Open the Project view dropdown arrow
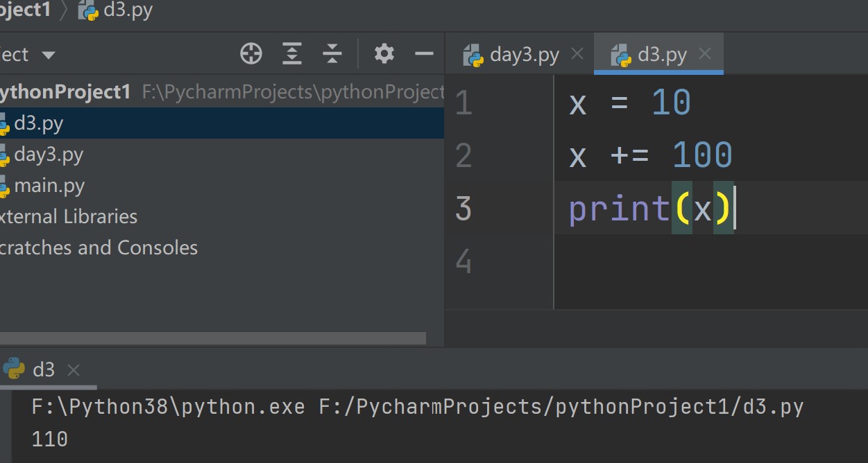 (48, 55)
